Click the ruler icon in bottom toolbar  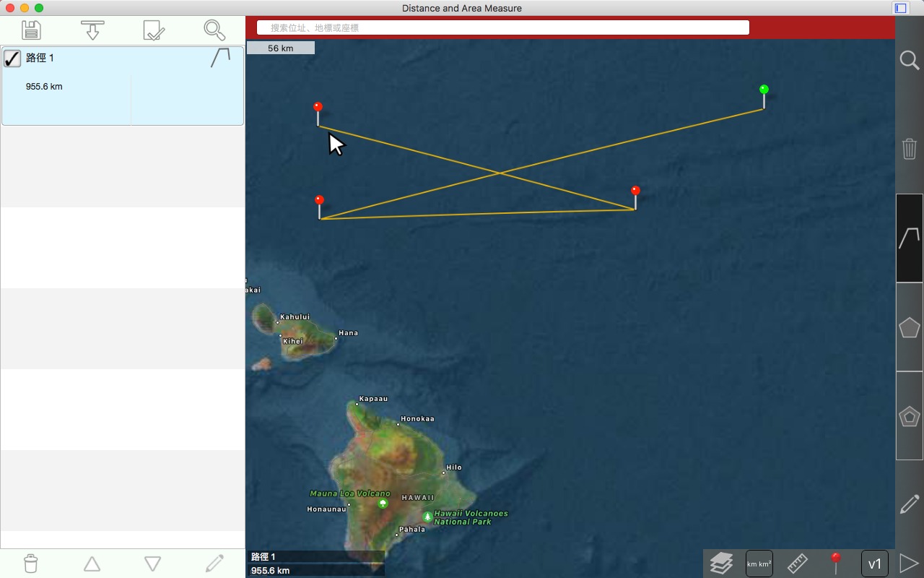797,563
